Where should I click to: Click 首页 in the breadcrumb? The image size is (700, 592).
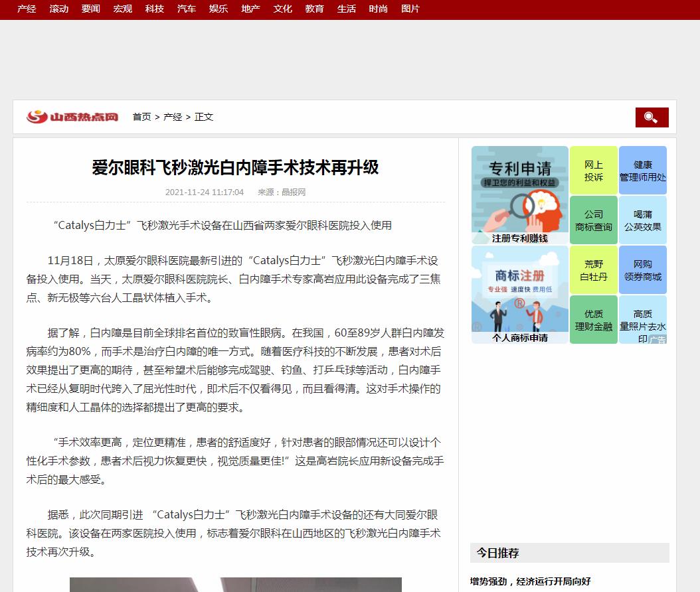pos(142,117)
